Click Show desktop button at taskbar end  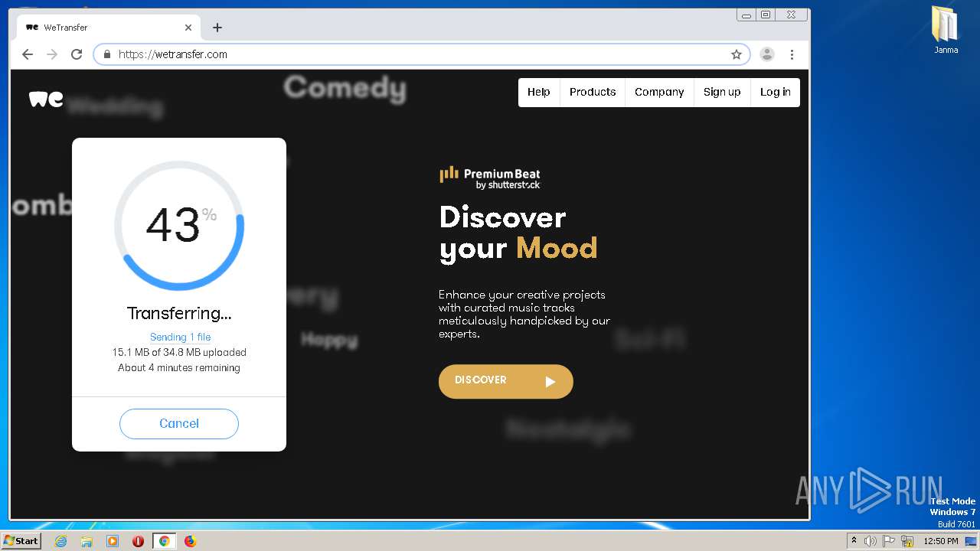pos(972,541)
